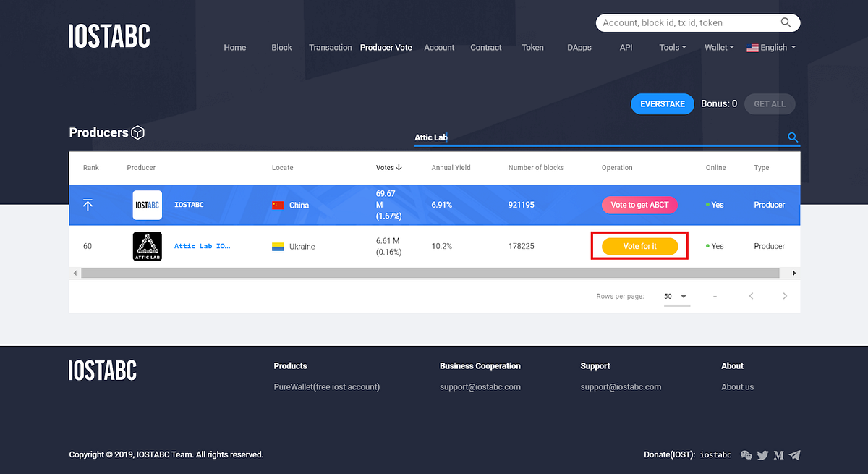Click Vote to get ABCT button
The width and height of the screenshot is (868, 474).
tap(639, 205)
